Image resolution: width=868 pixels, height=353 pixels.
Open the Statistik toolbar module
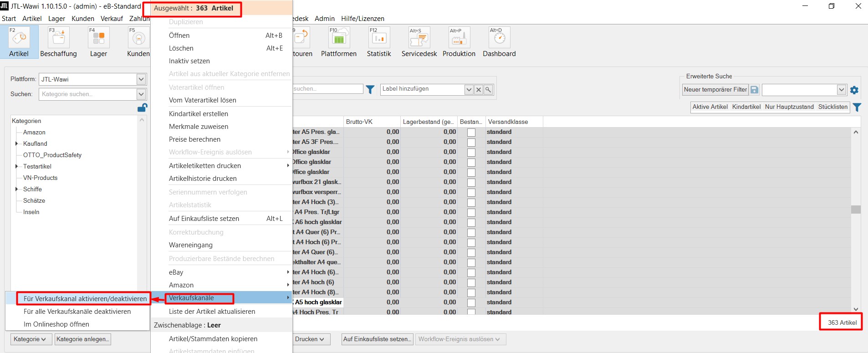[x=379, y=42]
